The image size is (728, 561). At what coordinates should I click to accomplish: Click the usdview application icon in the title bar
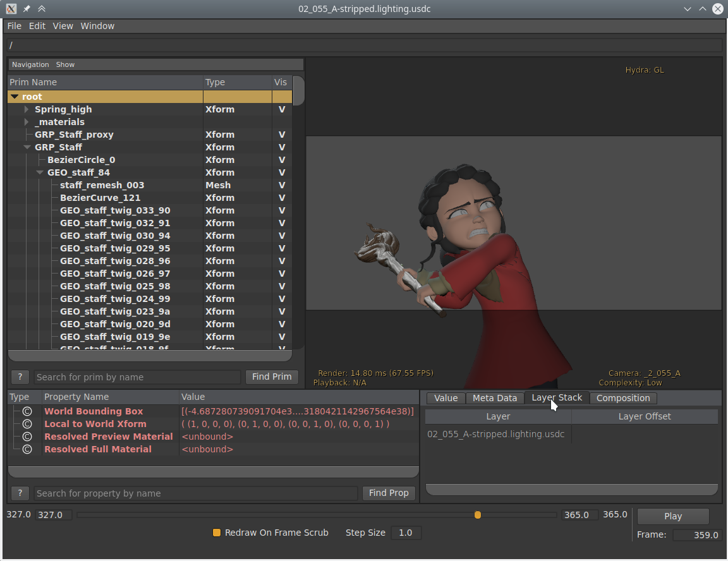click(x=11, y=9)
